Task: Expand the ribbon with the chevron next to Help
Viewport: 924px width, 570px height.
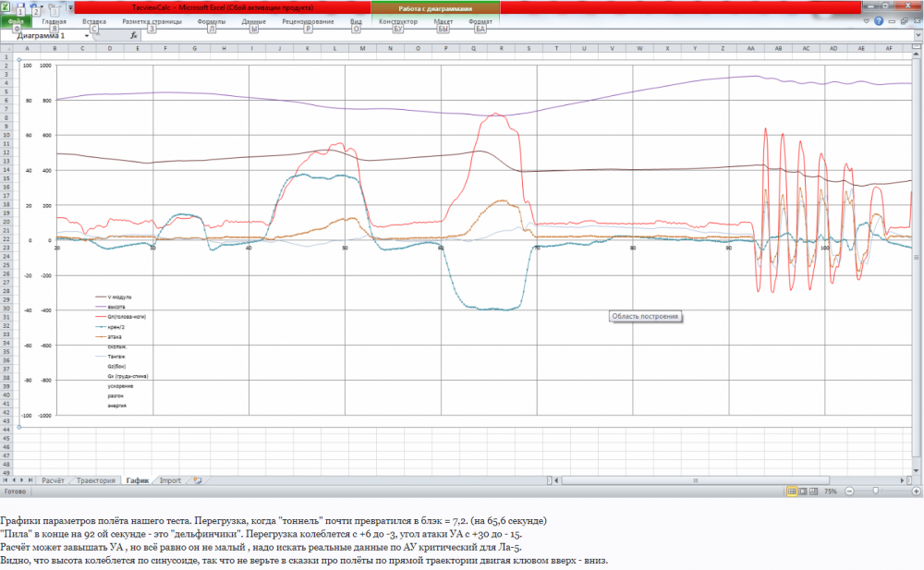Action: point(867,20)
